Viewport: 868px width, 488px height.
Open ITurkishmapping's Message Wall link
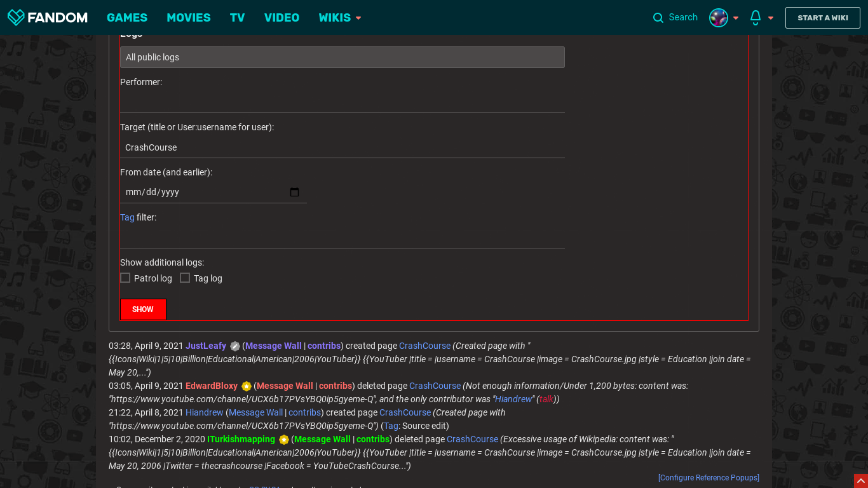click(322, 439)
